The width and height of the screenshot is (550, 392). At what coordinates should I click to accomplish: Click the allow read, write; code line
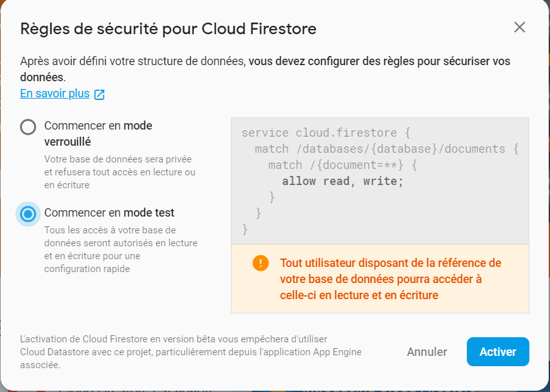[342, 181]
